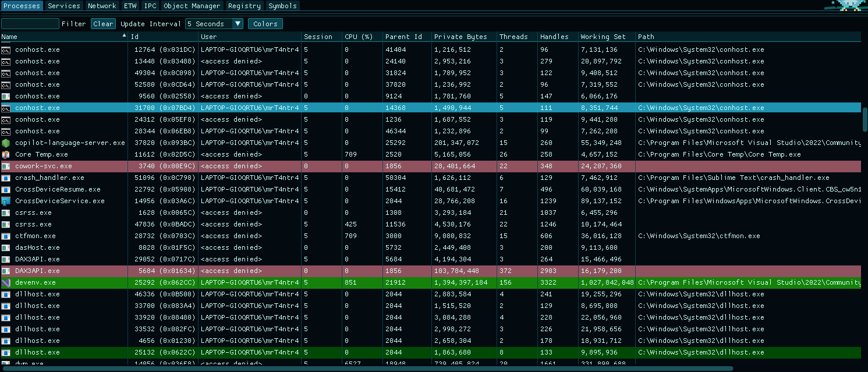Click the CrossDeviceResume.exe process icon
The height and width of the screenshot is (372, 868).
coord(6,189)
